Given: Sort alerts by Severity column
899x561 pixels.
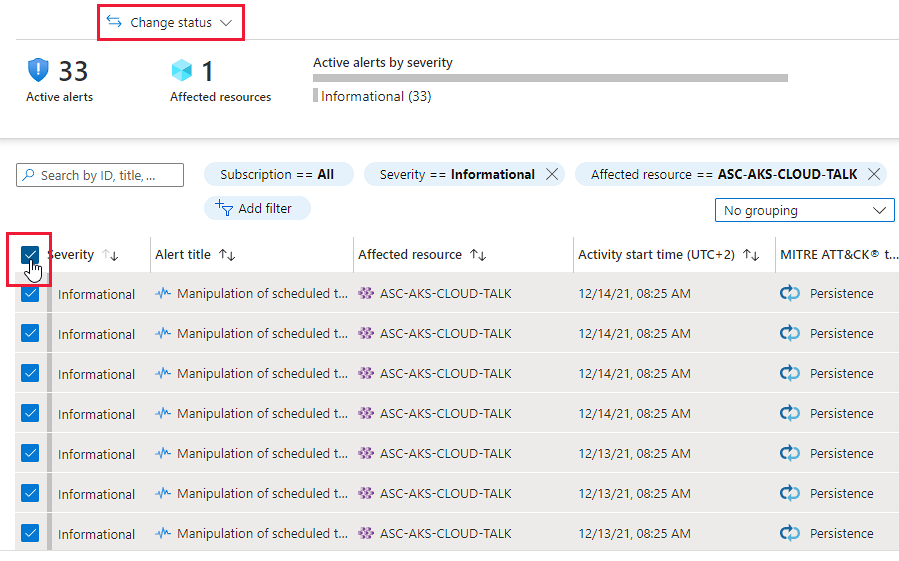Looking at the screenshot, I should pos(110,255).
